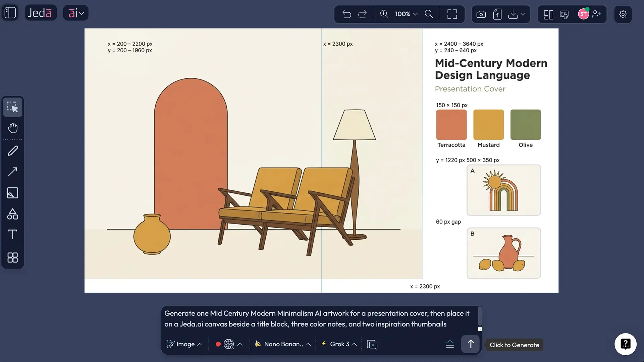Click the mustard vase in the artwork
This screenshot has width=644, height=362.
(x=152, y=234)
